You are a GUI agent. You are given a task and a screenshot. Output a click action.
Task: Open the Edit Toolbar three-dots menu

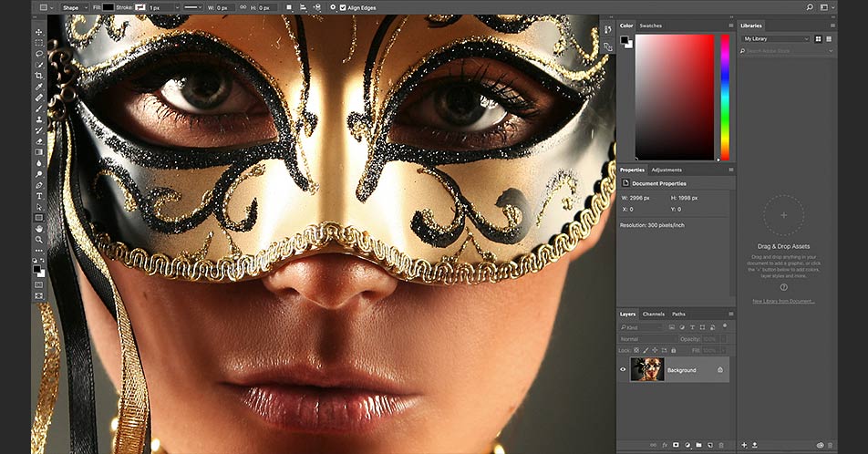click(38, 251)
